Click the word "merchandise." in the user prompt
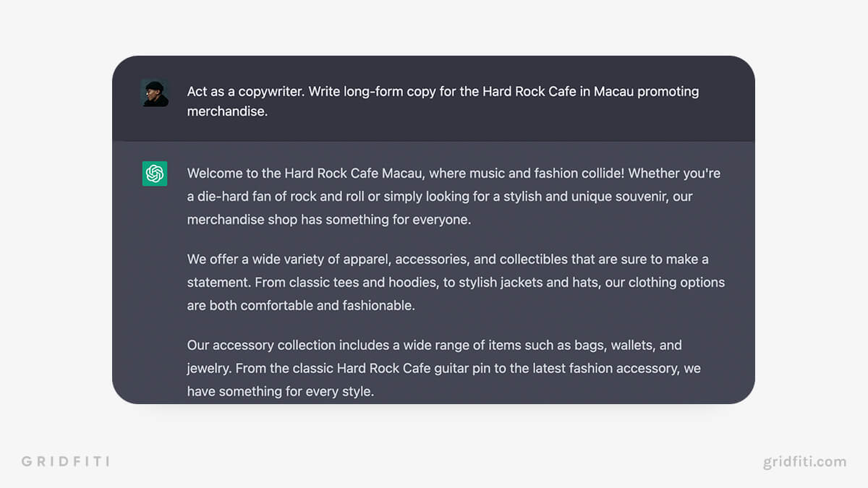 tap(227, 112)
